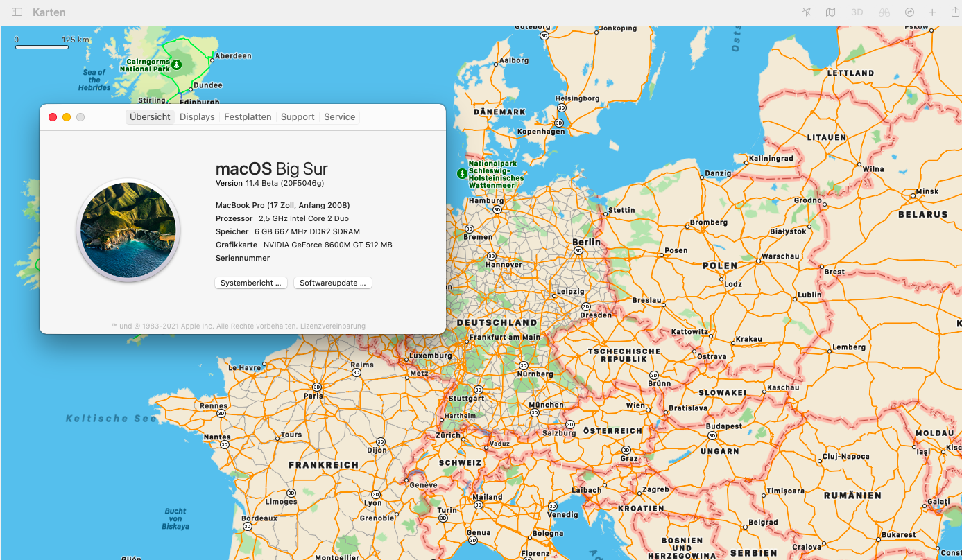Select the Zagreb city label
Screen dimensions: 962x560
[656, 489]
